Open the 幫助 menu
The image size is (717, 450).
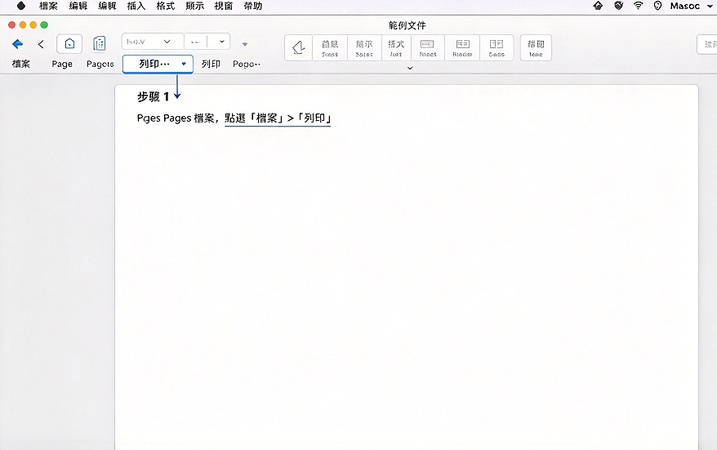pyautogui.click(x=253, y=6)
